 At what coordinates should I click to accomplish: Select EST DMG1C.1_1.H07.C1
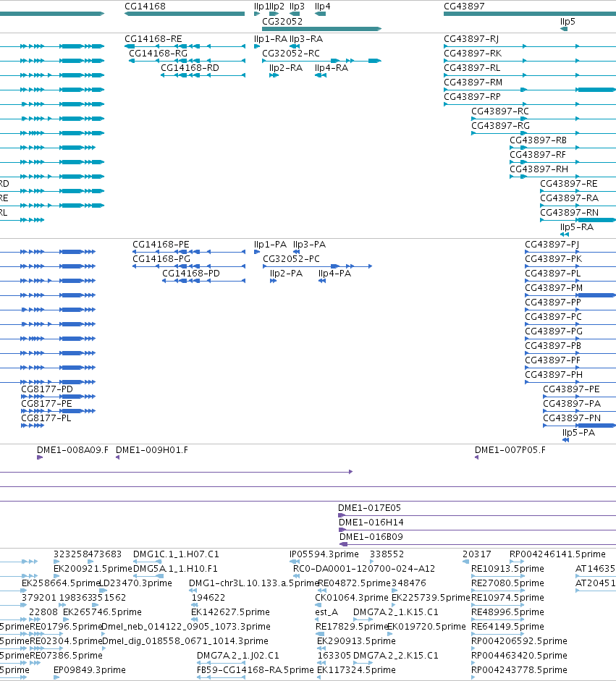pos(176,554)
